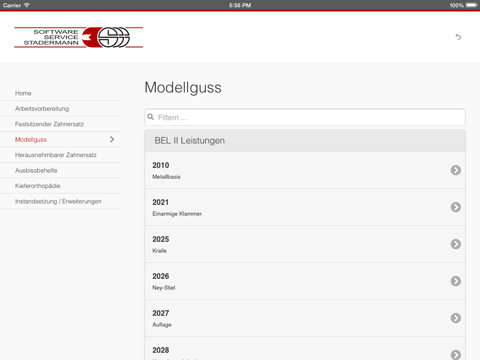Click into the Filtern search field
Viewport: 480px width, 360px height.
305,117
